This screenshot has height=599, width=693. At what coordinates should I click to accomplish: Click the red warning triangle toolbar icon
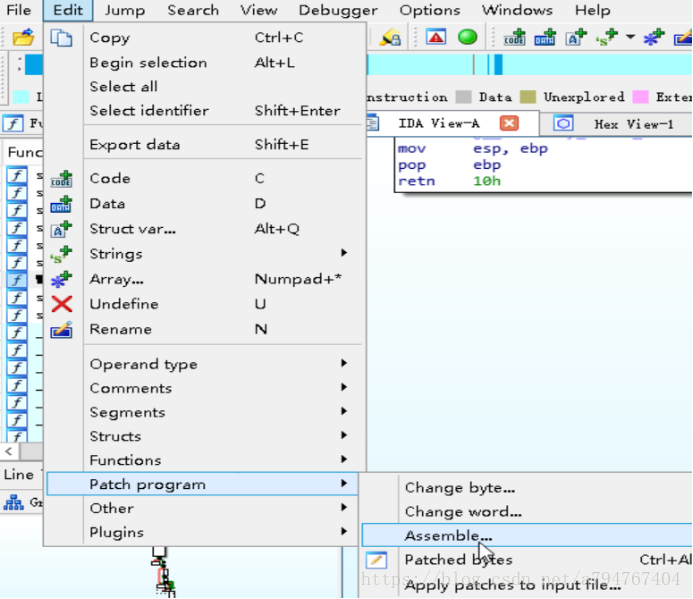tap(436, 38)
